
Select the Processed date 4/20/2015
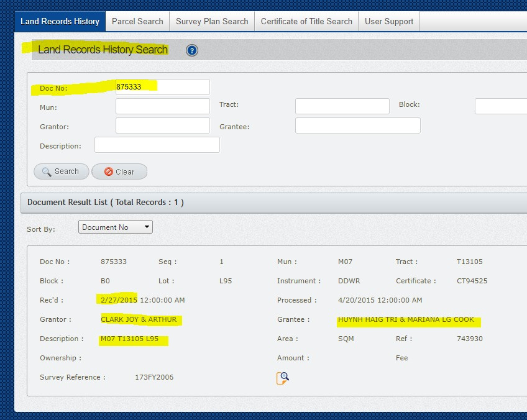pyautogui.click(x=356, y=300)
